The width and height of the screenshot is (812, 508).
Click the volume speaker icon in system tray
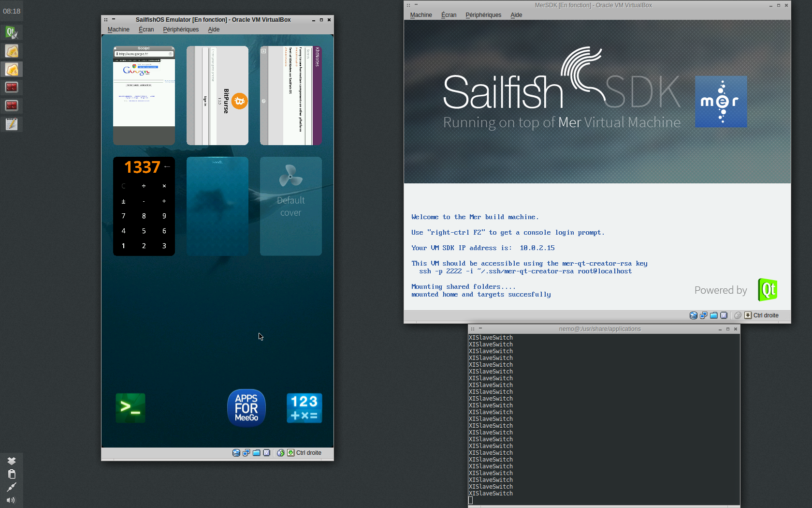pyautogui.click(x=11, y=500)
